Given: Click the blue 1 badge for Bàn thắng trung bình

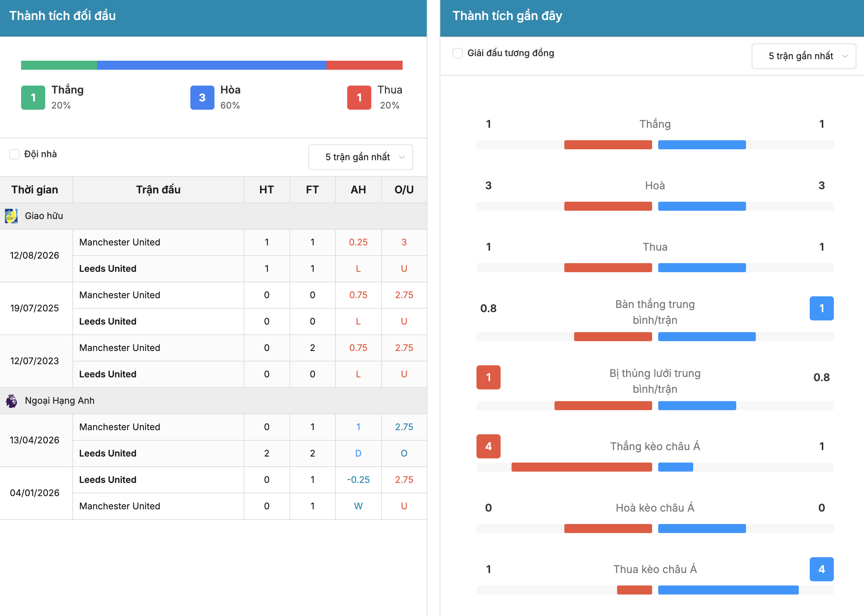Looking at the screenshot, I should coord(821,308).
